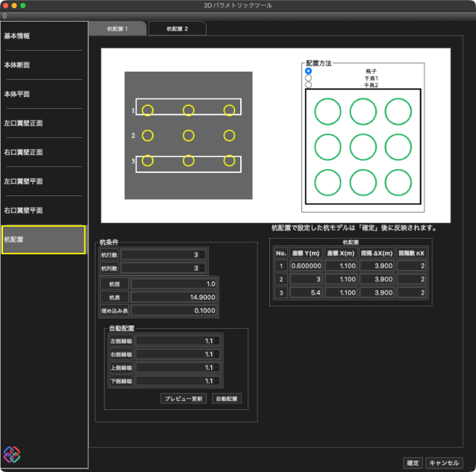
Task: Click the 左側縁端 stepper arrows
Action: 216,341
